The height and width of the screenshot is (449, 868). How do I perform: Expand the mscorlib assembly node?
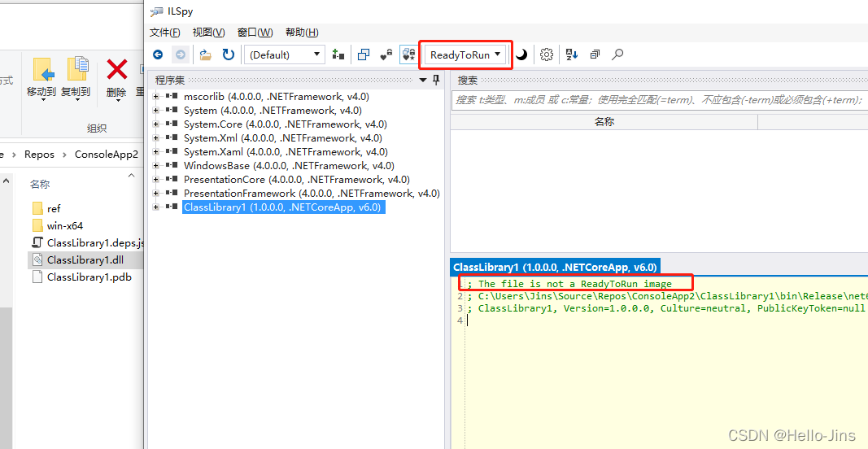156,96
